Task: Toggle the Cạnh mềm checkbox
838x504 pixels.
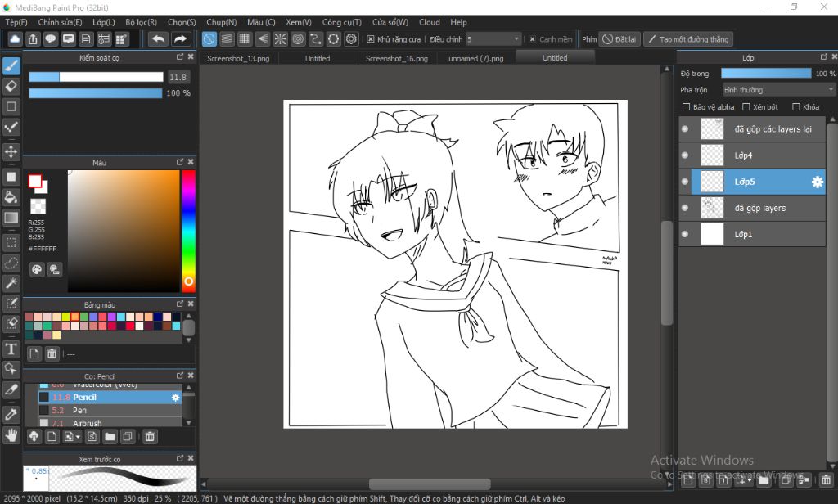Action: pyautogui.click(x=532, y=39)
